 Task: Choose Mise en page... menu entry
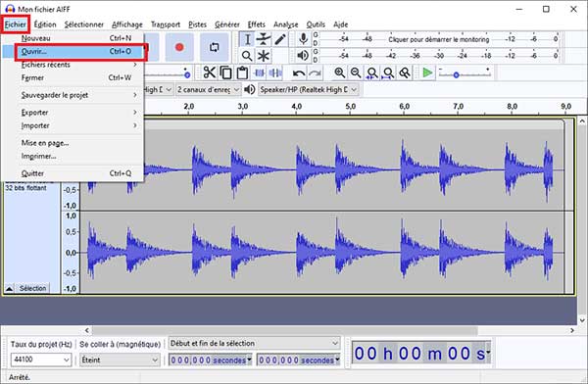pos(73,143)
